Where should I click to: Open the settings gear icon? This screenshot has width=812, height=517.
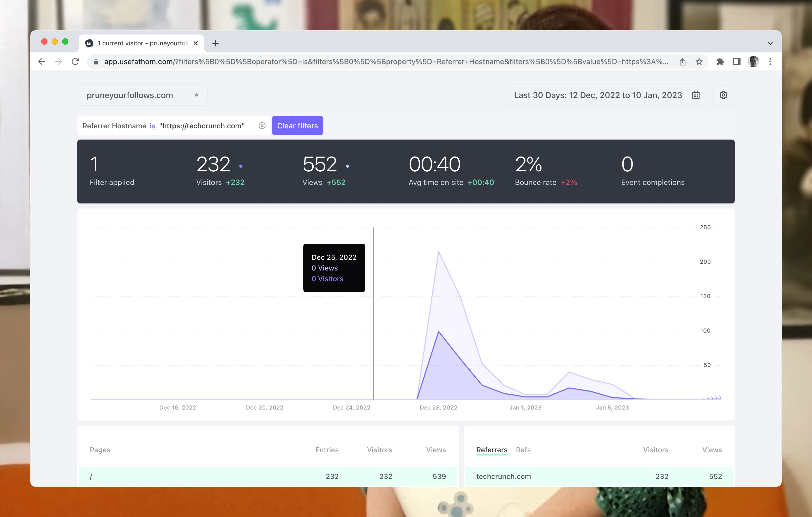click(723, 95)
